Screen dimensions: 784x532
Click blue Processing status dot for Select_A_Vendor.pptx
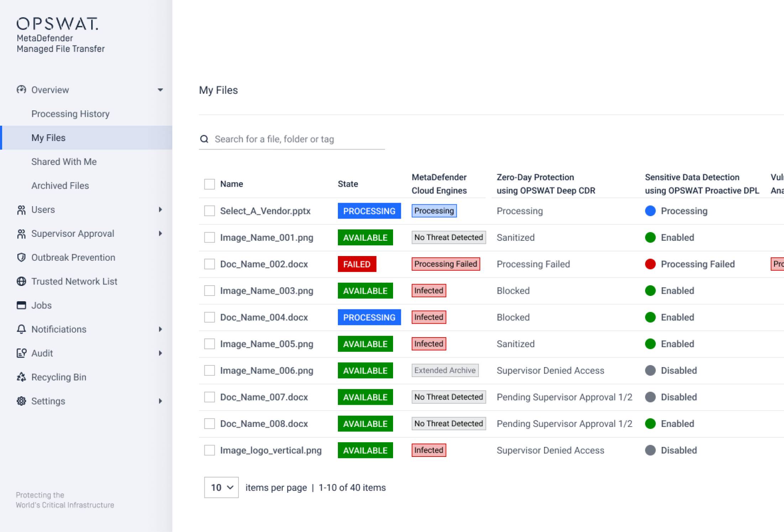[x=650, y=211]
